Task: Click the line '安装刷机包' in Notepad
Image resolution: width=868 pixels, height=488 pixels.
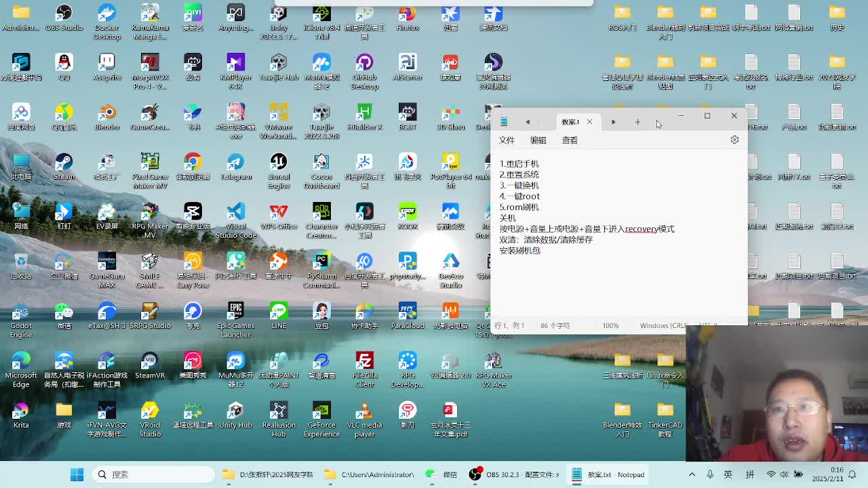Action: point(519,251)
